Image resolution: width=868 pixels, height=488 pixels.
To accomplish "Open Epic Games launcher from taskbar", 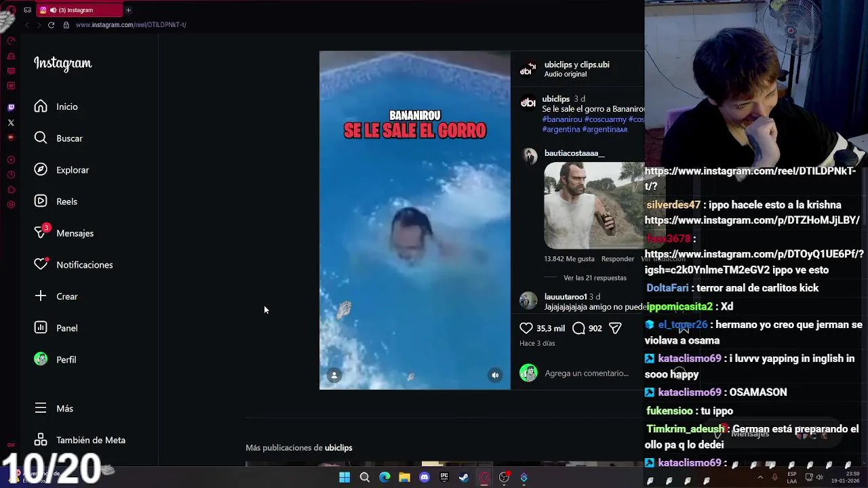I will [x=444, y=477].
